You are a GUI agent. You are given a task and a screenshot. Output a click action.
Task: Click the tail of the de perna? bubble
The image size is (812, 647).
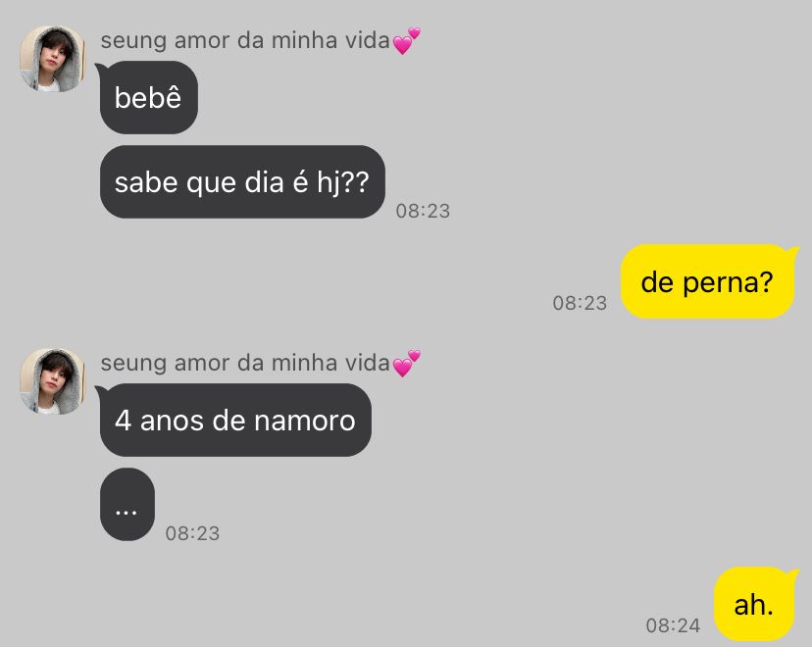pyautogui.click(x=794, y=252)
